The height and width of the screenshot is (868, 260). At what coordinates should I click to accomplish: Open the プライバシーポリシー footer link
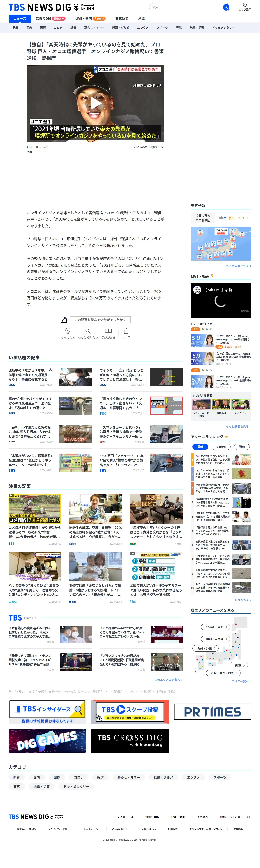[60, 829]
